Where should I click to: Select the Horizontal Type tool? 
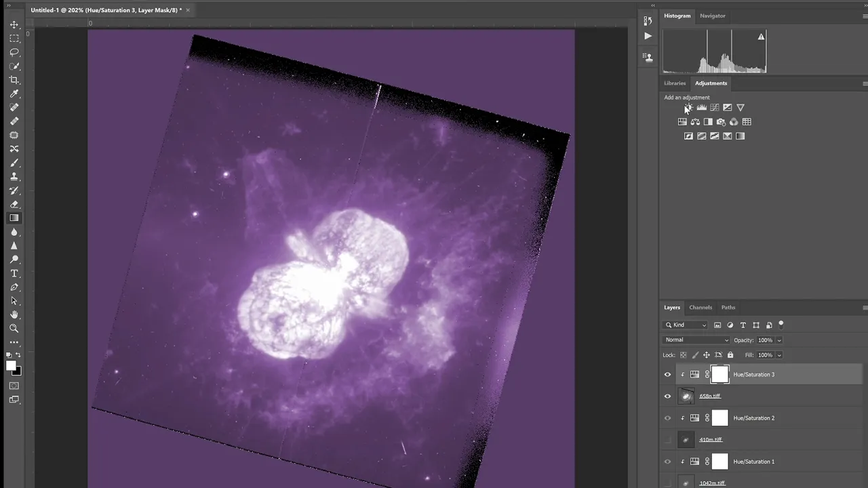tap(14, 273)
